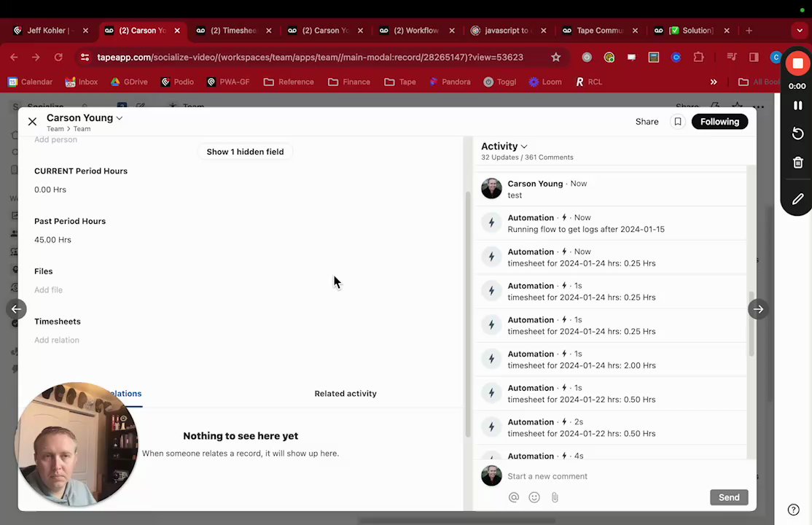812x525 pixels.
Task: Click the address bar URL
Action: [x=310, y=58]
